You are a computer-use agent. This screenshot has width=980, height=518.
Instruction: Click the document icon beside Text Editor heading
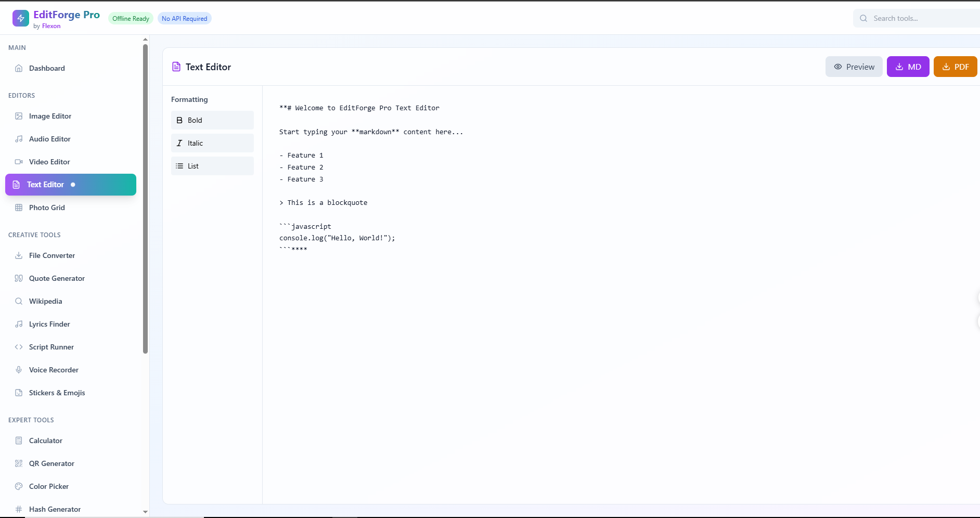tap(176, 67)
